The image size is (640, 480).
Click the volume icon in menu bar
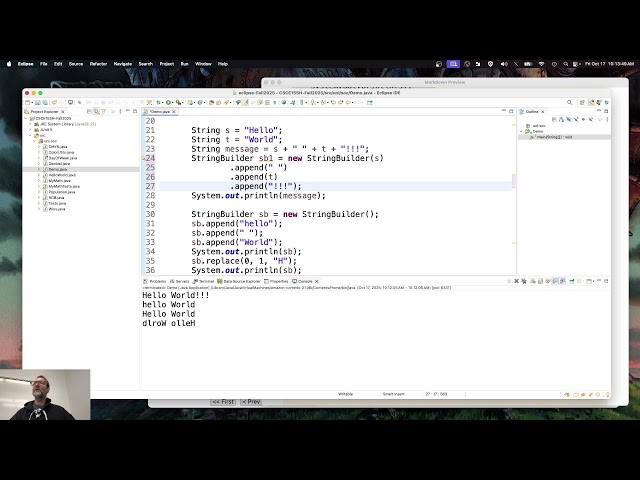point(504,64)
